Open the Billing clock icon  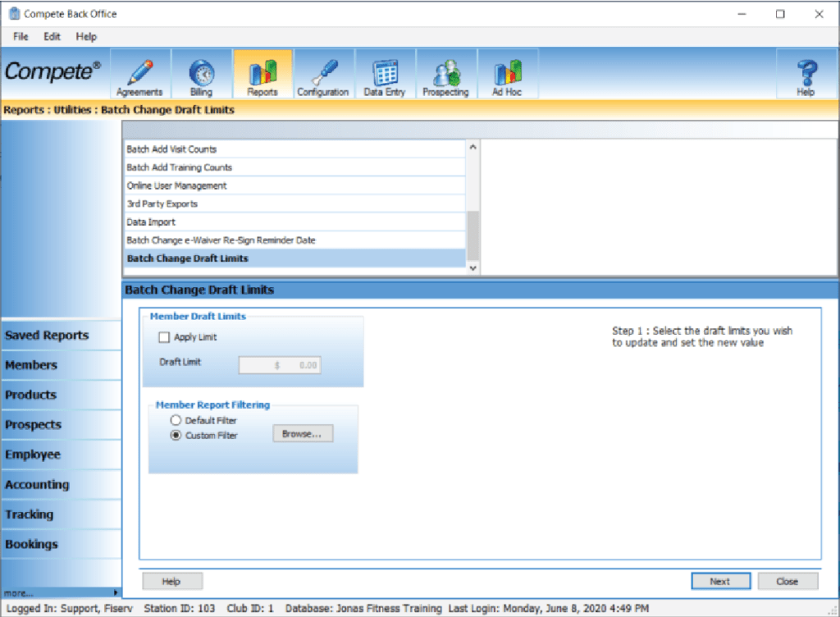(202, 75)
